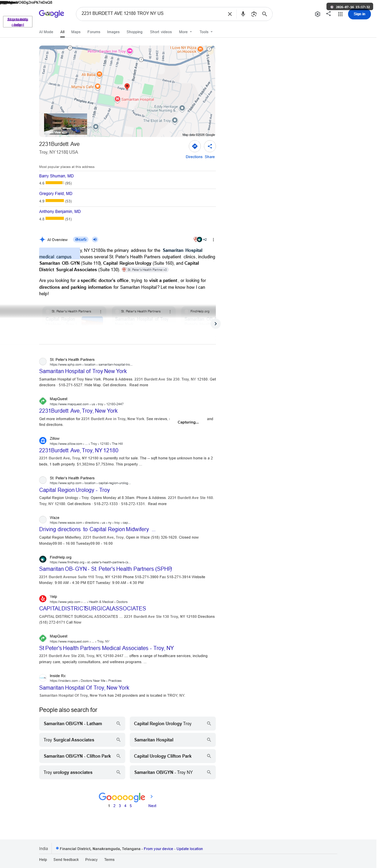Viewport: 381px width, 868px height.
Task: Click the Share circle icon under map
Action: click(x=210, y=146)
